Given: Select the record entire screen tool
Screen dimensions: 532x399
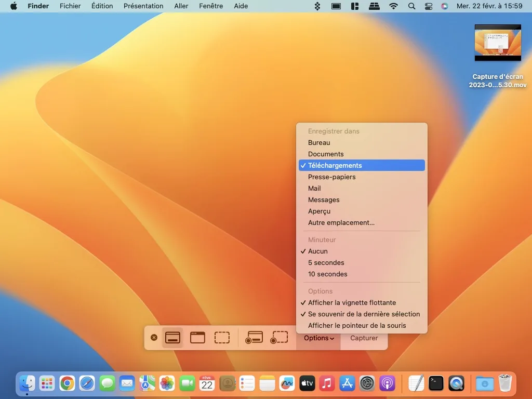Looking at the screenshot, I should point(254,337).
